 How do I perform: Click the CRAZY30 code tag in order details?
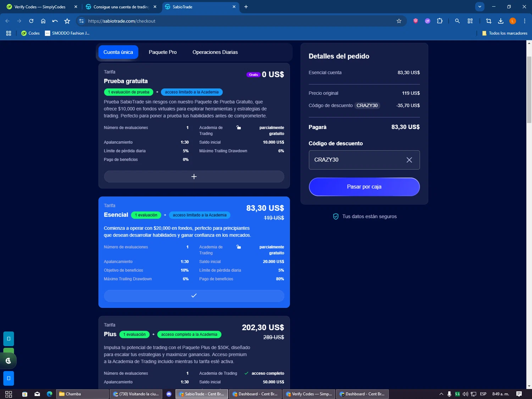tap(367, 106)
